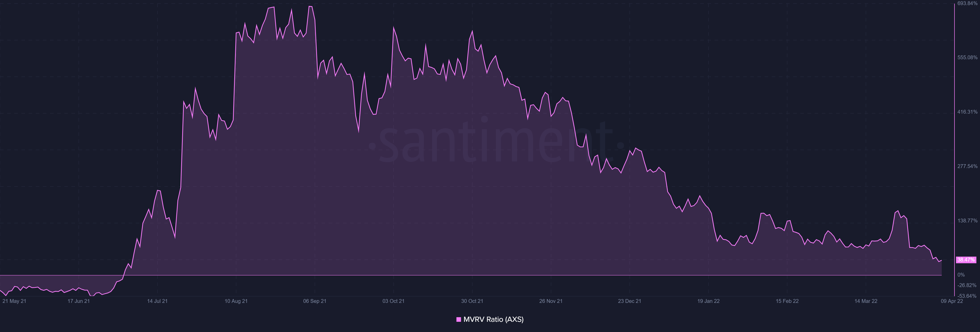
Task: Click the 23 Dec 21 date label
Action: tap(629, 301)
